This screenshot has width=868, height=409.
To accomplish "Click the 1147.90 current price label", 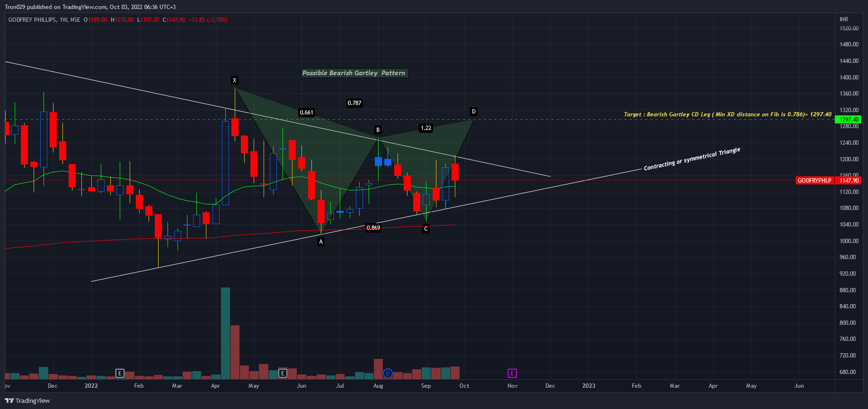I will pyautogui.click(x=849, y=181).
